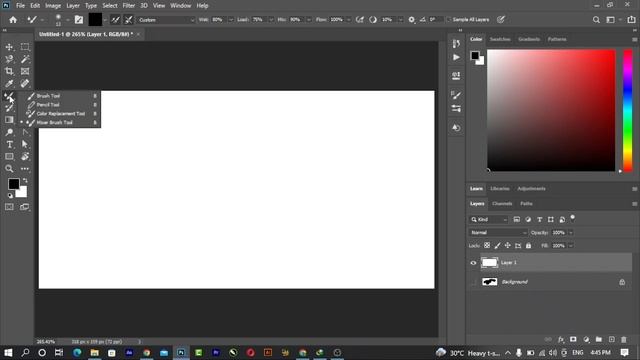The width and height of the screenshot is (640, 360).
Task: Reset default foreground and background colors
Action: (x=10, y=196)
